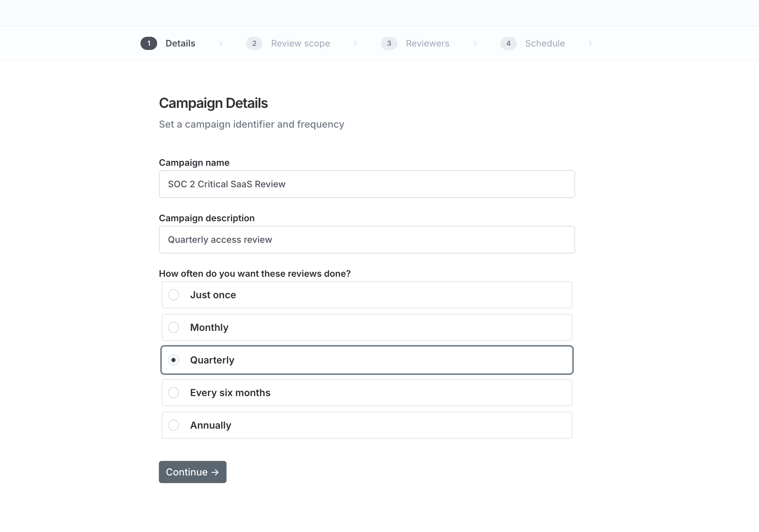
Task: Click the step 4 number badge
Action: [509, 43]
